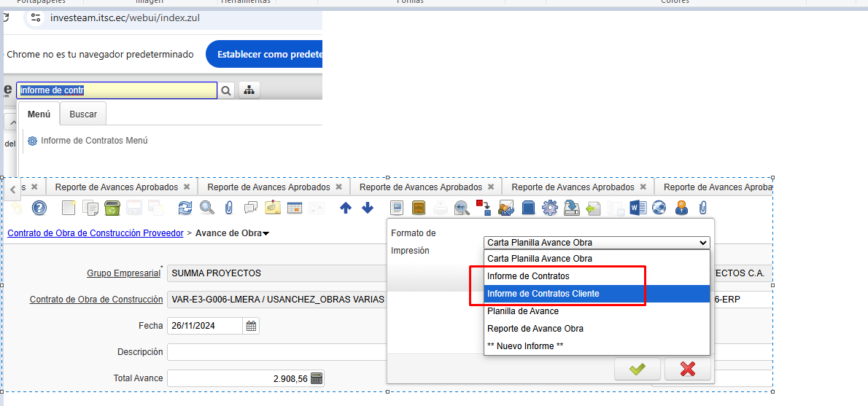Open the chat bubbles icon

(x=251, y=208)
